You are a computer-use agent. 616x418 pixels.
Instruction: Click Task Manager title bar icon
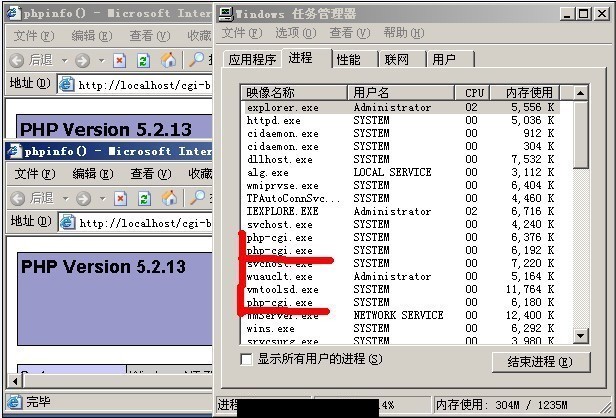click(x=226, y=14)
